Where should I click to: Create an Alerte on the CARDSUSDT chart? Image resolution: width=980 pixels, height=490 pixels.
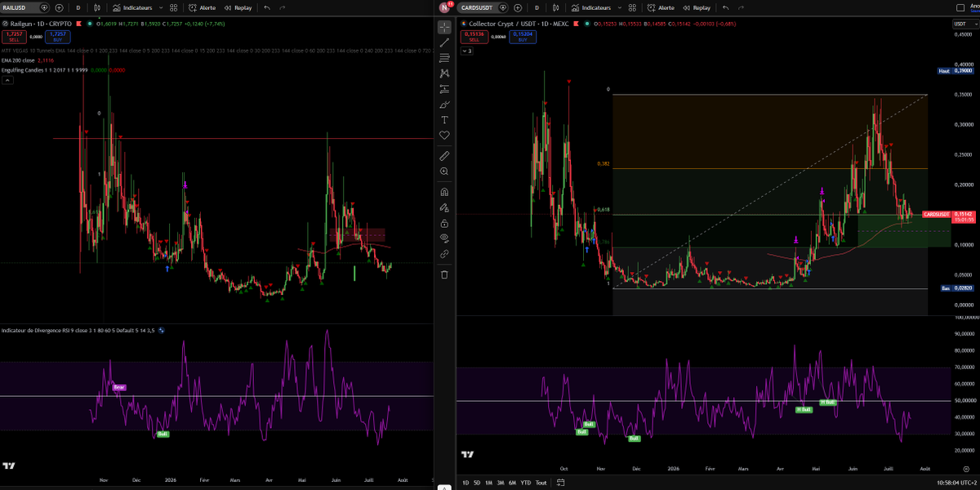661,7
